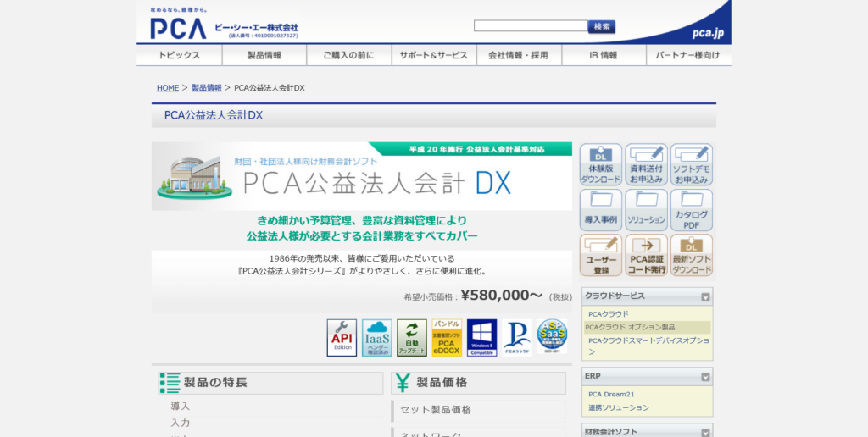Click the 自動アップデート badge
Image resolution: width=868 pixels, height=437 pixels.
pyautogui.click(x=412, y=337)
